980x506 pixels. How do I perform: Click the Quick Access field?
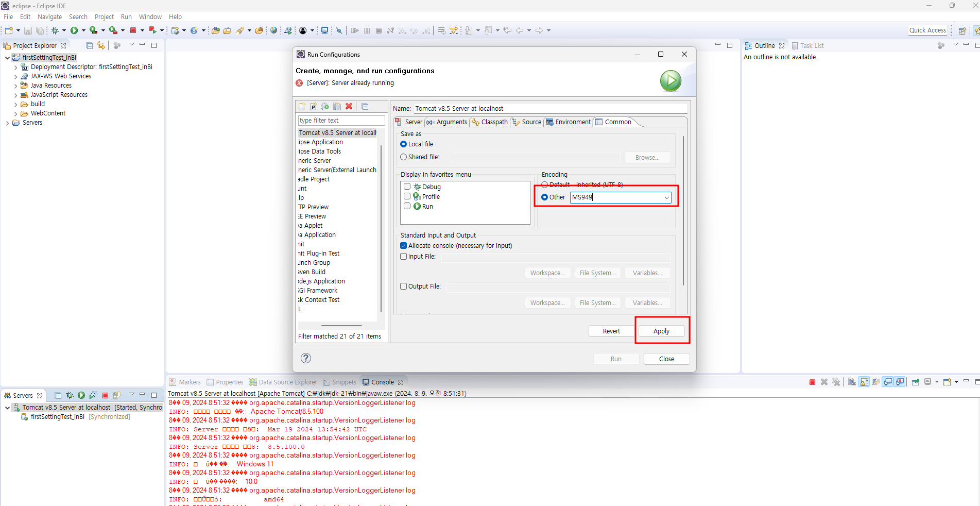(x=927, y=30)
